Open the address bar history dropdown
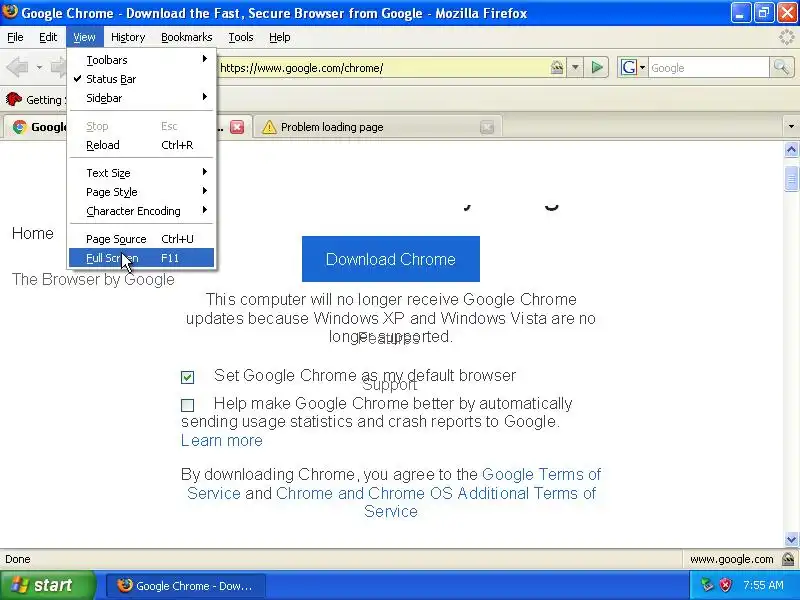The image size is (800, 600). 575,67
